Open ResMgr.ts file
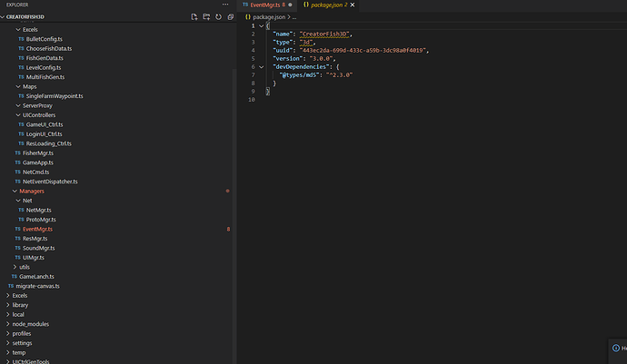The width and height of the screenshot is (627, 364). (x=35, y=239)
